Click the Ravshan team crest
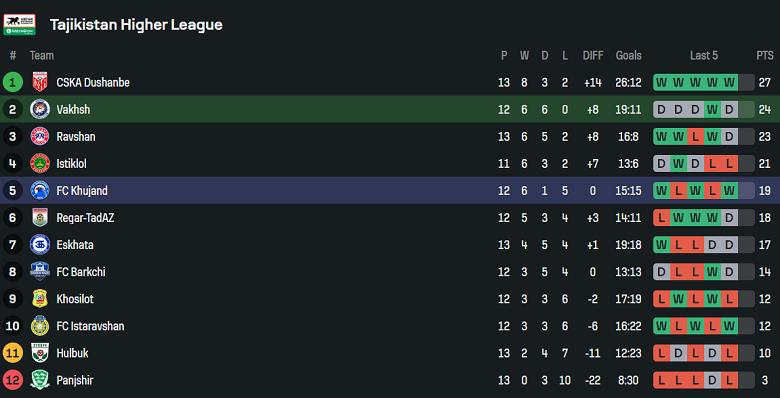This screenshot has width=780, height=398. point(40,136)
